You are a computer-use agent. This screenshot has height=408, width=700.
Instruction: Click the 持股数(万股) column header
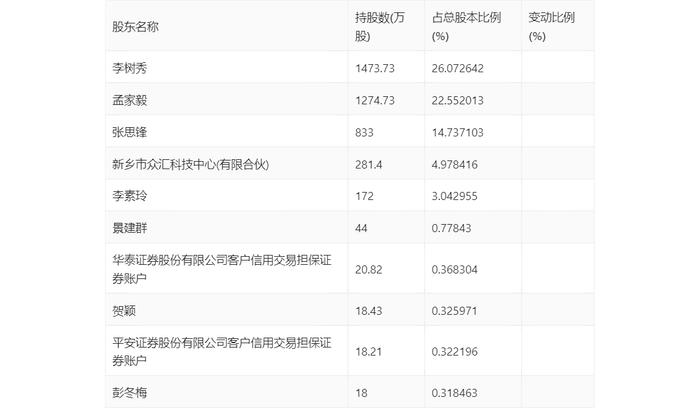point(380,27)
